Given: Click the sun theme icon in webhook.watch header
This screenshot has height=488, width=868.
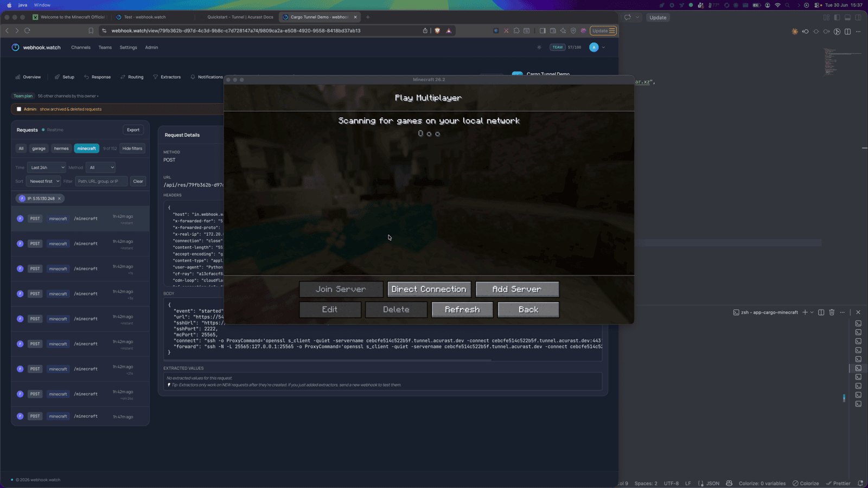Looking at the screenshot, I should pos(539,47).
